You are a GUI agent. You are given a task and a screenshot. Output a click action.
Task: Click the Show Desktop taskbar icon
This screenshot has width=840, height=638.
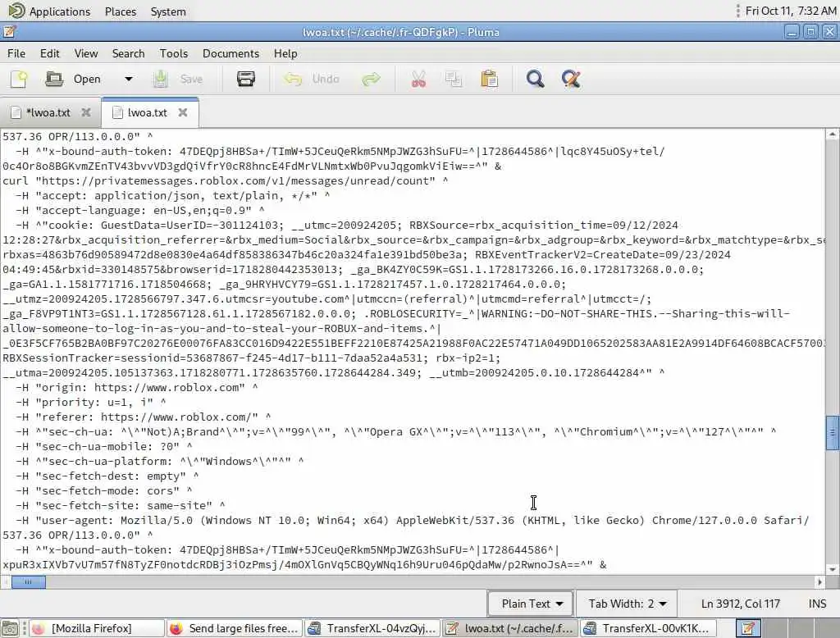tap(10, 628)
